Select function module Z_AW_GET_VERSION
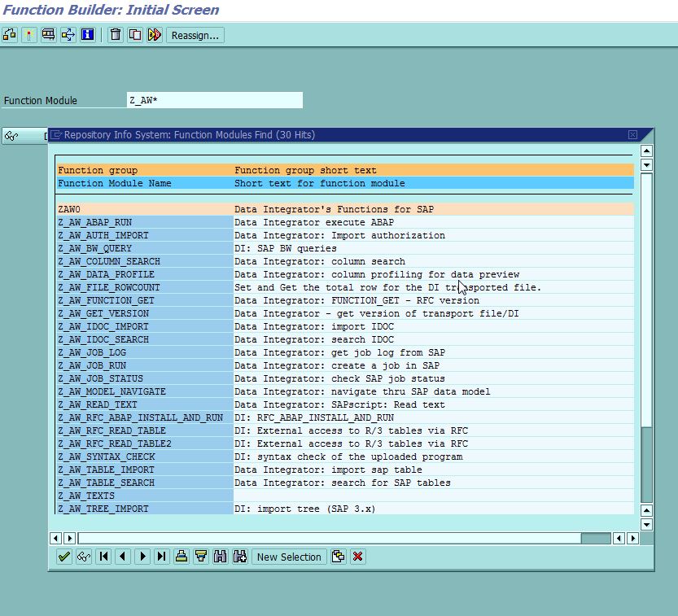The width and height of the screenshot is (678, 616). click(345, 313)
